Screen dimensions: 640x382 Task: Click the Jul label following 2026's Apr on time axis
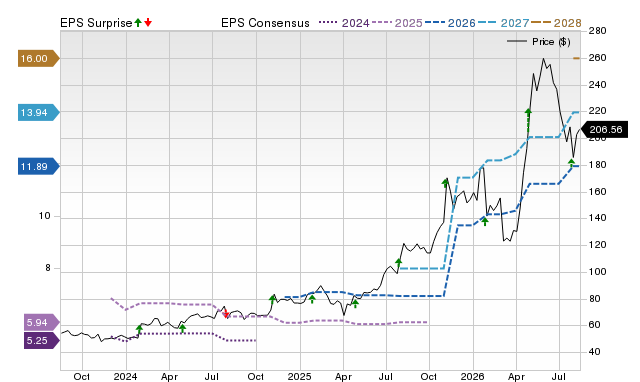(559, 376)
